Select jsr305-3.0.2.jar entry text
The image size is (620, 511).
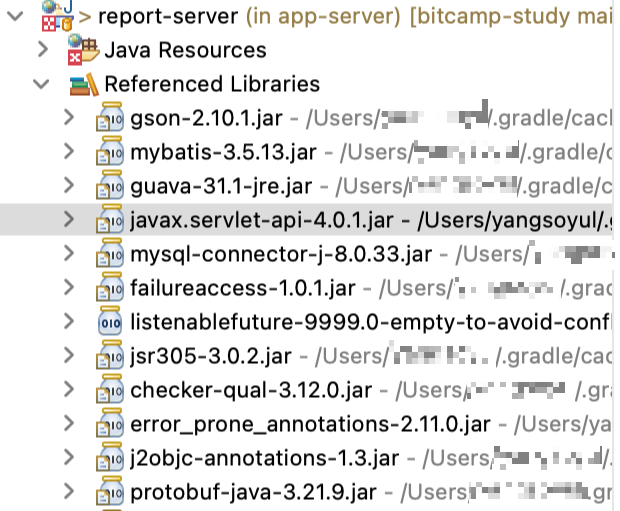[x=211, y=357]
